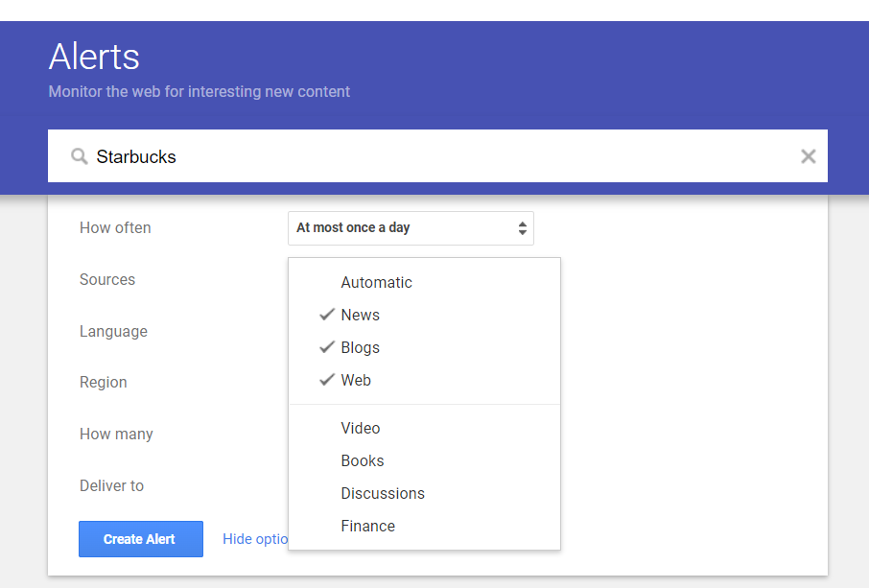
Task: Check the Finance source option
Action: coord(425,526)
